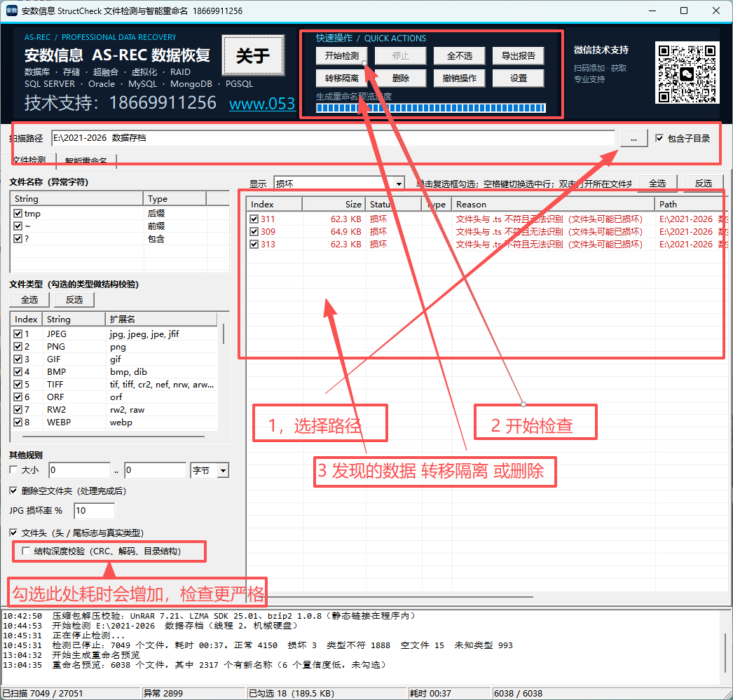733x700 pixels.
Task: Sort results by the Reason column header
Action: 554,204
